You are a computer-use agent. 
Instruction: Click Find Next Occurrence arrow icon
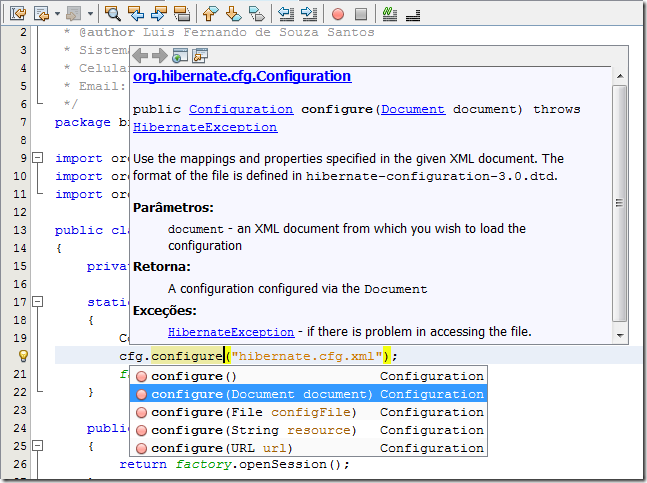(x=158, y=14)
